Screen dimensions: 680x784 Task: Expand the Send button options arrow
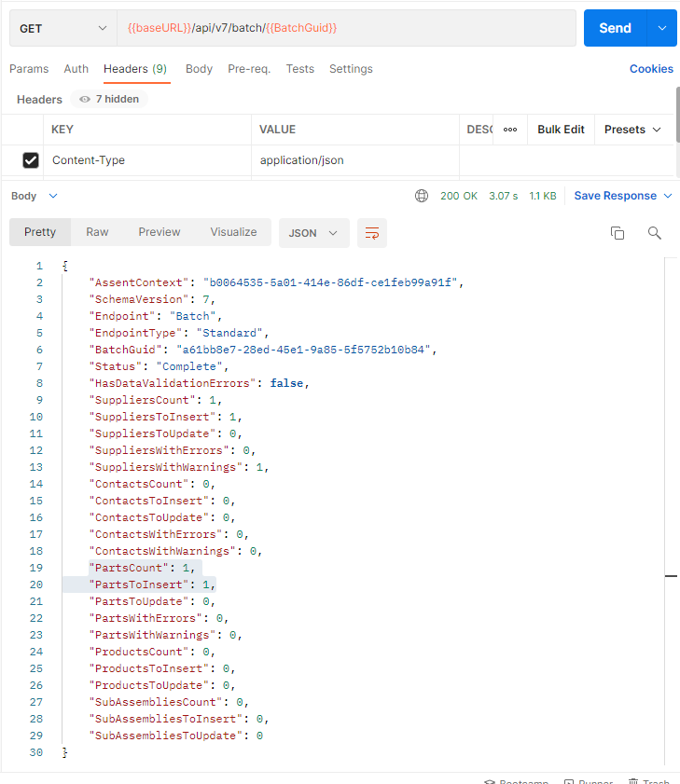click(662, 28)
